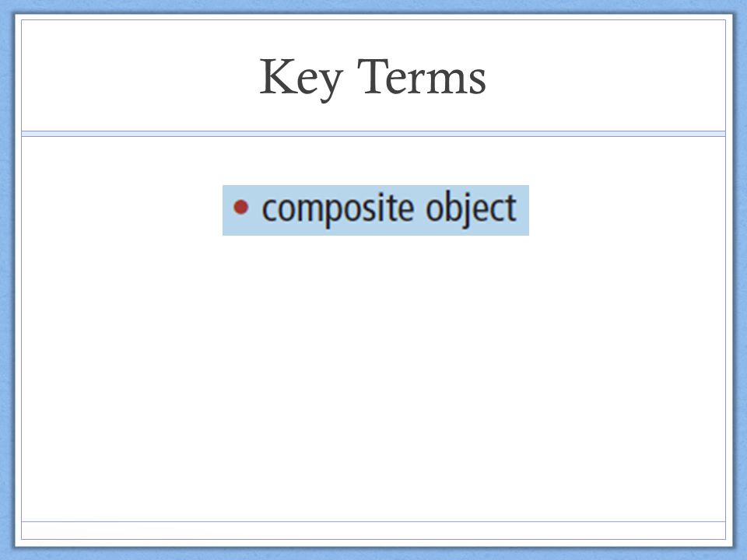Screen dimensions: 747x560
Task: Click the blue textured slide border
Action: tap(7, 280)
